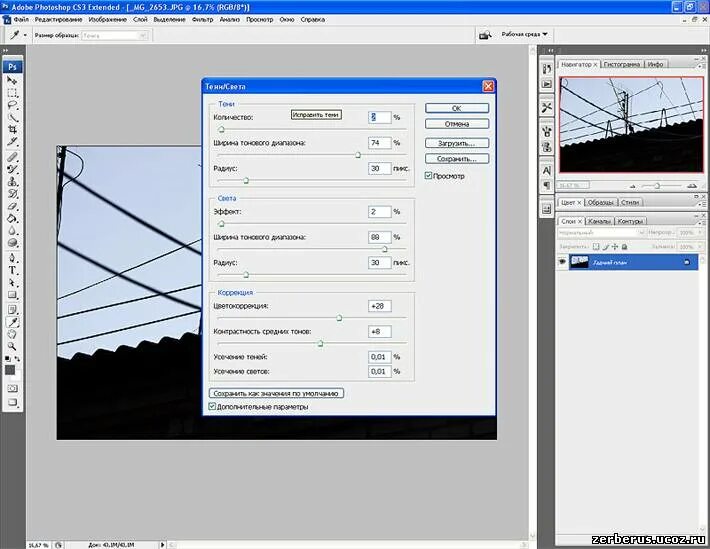The height and width of the screenshot is (549, 710).
Task: Select the Rectangular Marquee tool
Action: 12,93
